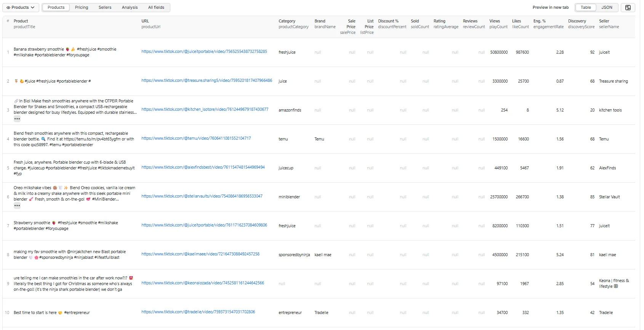Select views value 25700000
Viewport: 644px width, 330px height.
point(499,197)
